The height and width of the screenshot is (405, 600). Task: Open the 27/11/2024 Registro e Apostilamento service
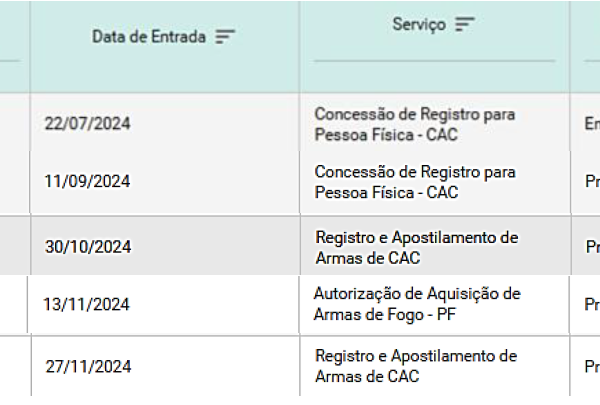pos(416,366)
